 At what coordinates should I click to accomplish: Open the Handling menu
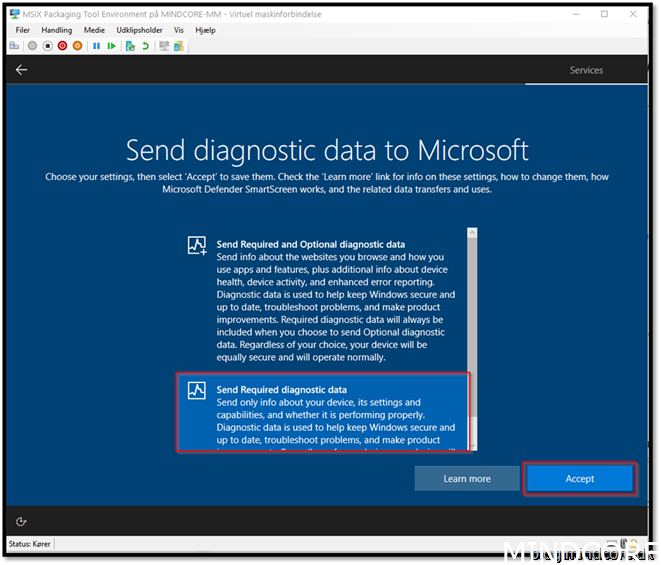coord(57,30)
